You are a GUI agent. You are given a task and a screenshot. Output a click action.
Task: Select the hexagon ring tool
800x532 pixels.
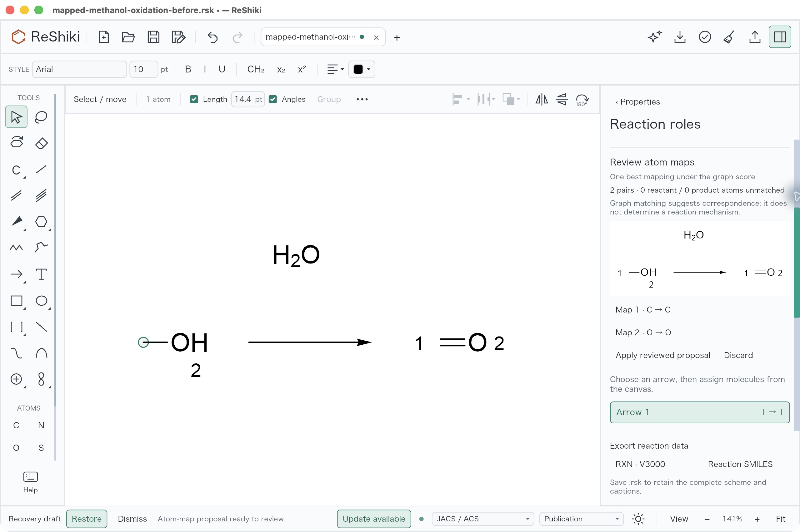coord(41,222)
